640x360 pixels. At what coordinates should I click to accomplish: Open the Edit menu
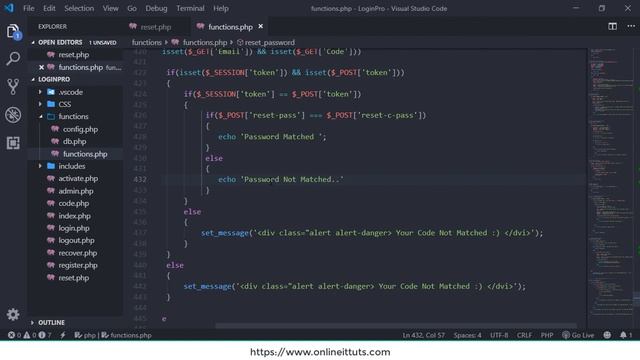click(x=49, y=9)
